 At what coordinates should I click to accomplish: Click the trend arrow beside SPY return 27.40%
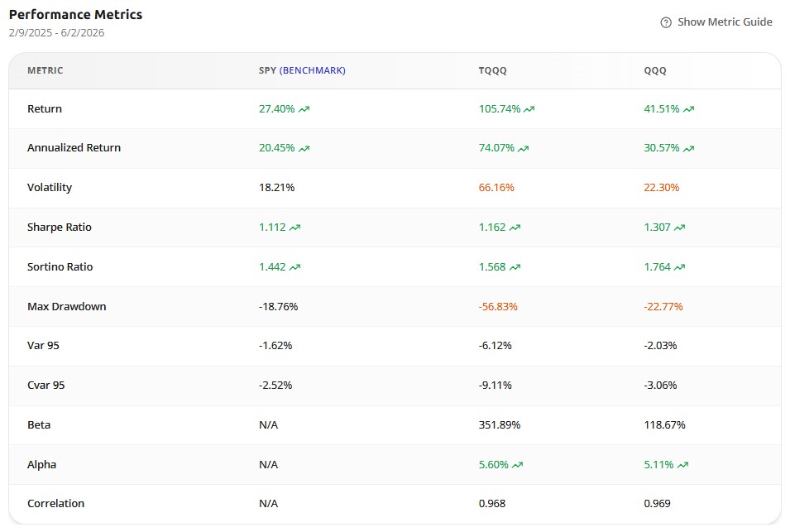click(x=304, y=109)
